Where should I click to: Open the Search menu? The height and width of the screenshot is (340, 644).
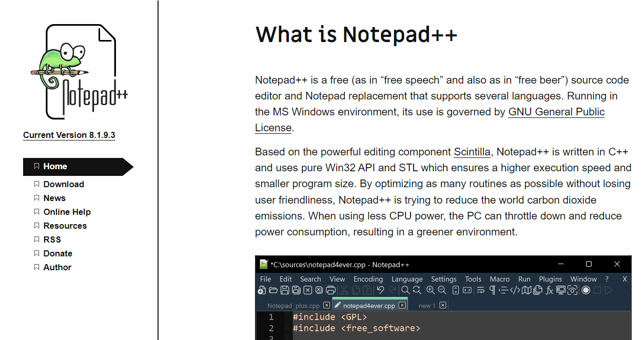click(310, 279)
